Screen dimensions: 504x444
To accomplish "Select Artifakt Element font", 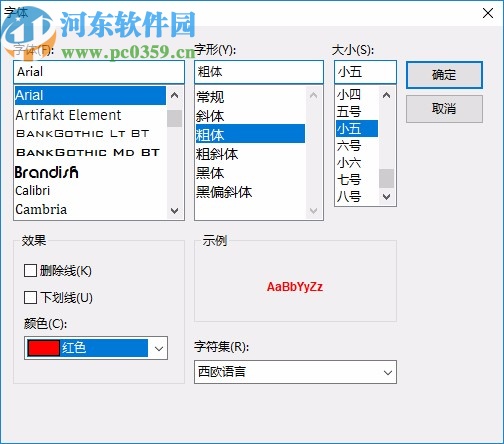I will pyautogui.click(x=90, y=115).
